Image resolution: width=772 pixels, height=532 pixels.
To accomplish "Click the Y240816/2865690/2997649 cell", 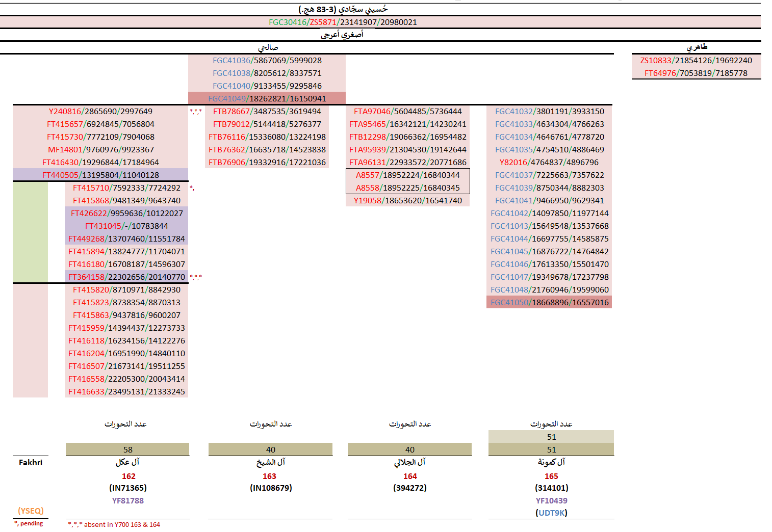I will pyautogui.click(x=100, y=111).
